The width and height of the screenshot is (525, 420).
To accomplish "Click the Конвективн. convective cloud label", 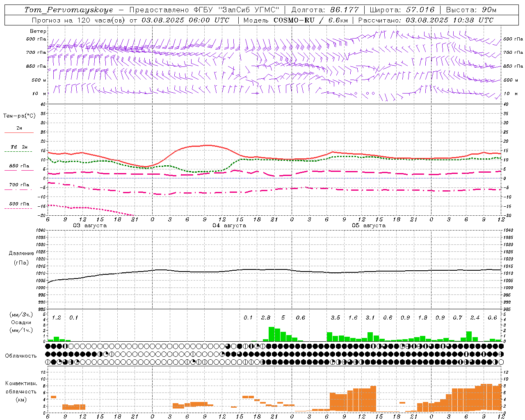I will [21, 383].
